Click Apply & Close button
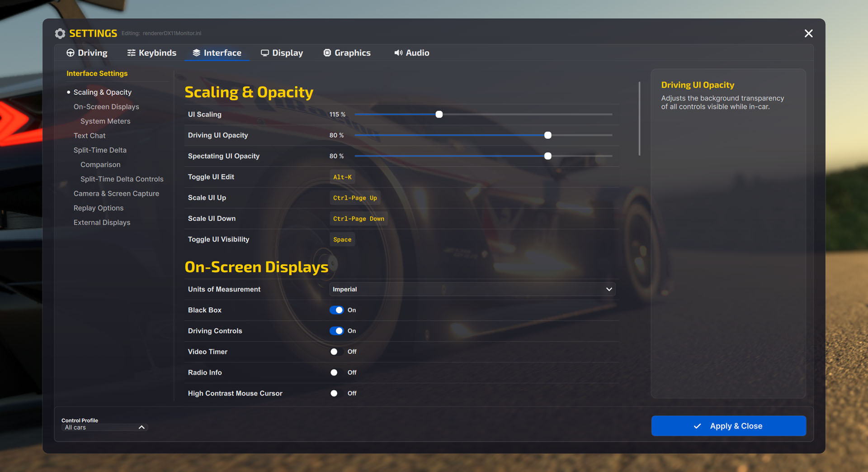 click(x=728, y=426)
